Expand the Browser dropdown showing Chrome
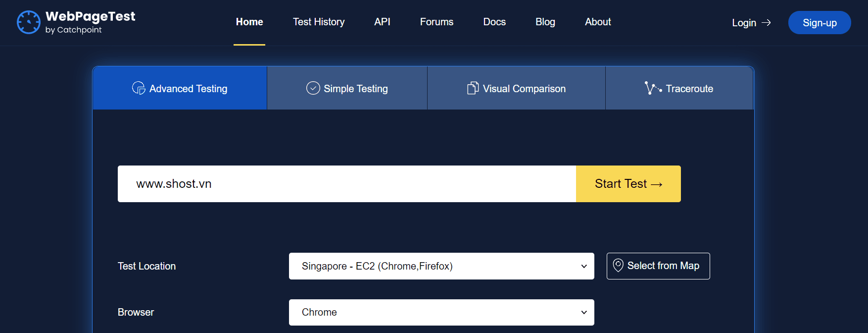The height and width of the screenshot is (333, 868). pos(441,312)
